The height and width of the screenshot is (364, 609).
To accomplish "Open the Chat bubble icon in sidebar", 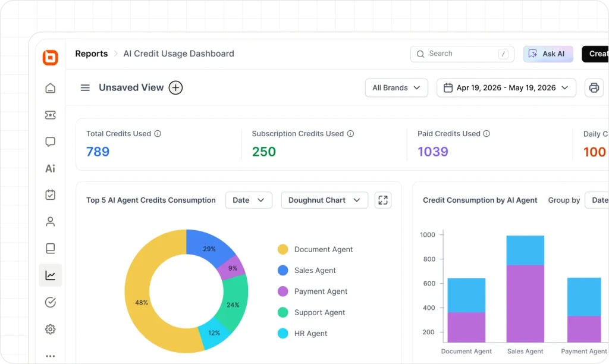I will click(x=51, y=142).
